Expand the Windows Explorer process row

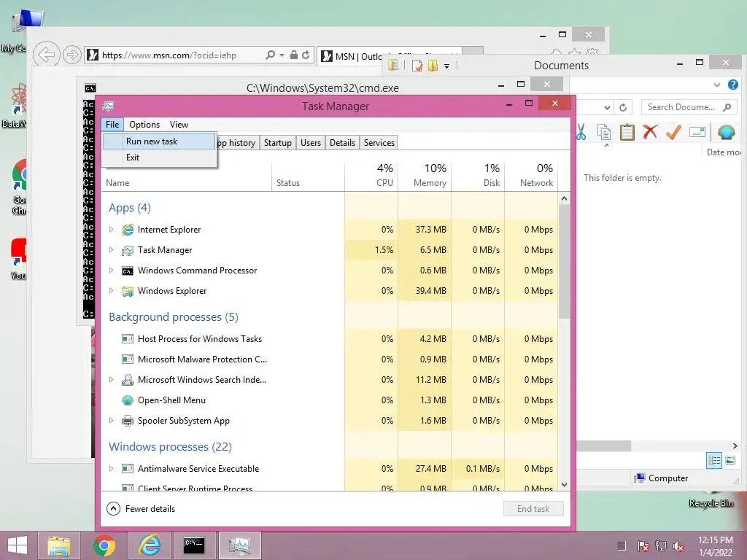[111, 291]
